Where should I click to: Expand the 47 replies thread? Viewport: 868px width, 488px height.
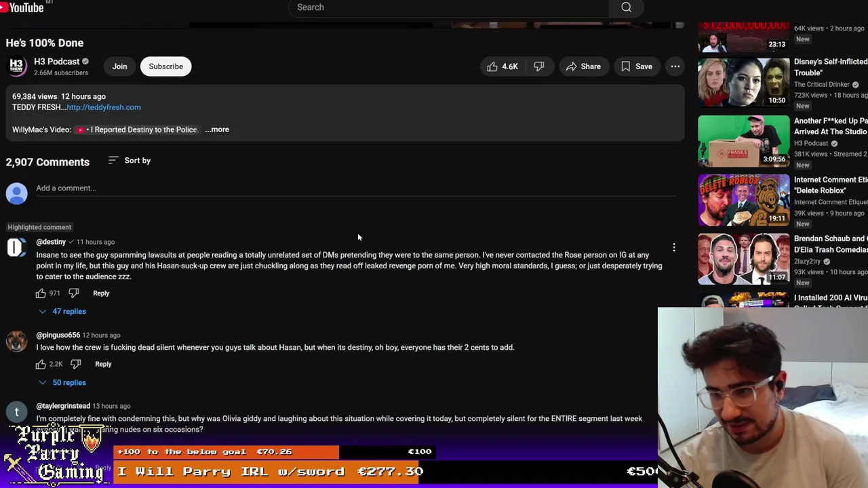[x=62, y=311]
